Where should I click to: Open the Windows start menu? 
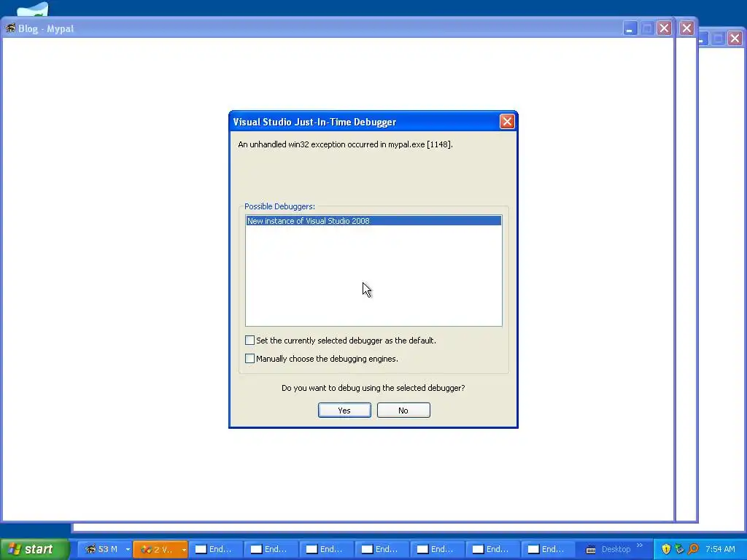(x=34, y=549)
